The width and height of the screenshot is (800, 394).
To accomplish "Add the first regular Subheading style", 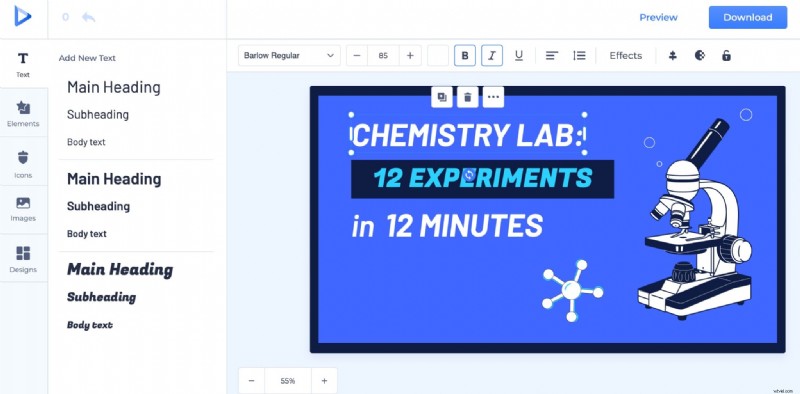I will tap(98, 115).
